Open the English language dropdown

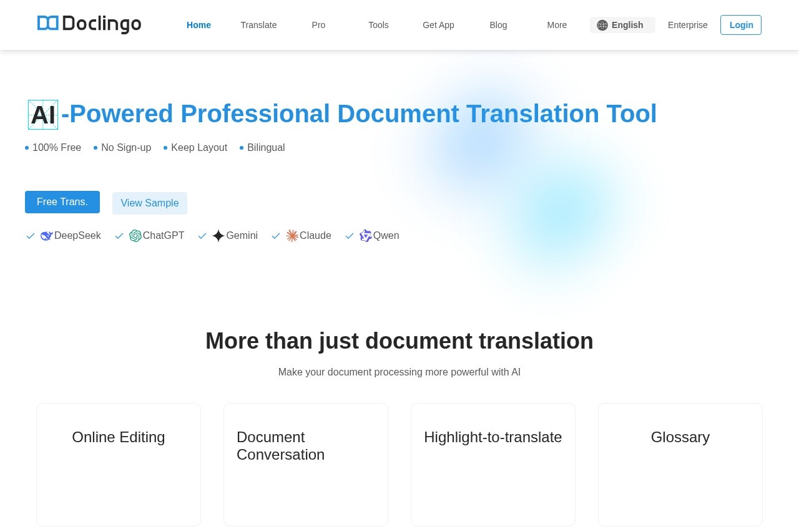(622, 25)
